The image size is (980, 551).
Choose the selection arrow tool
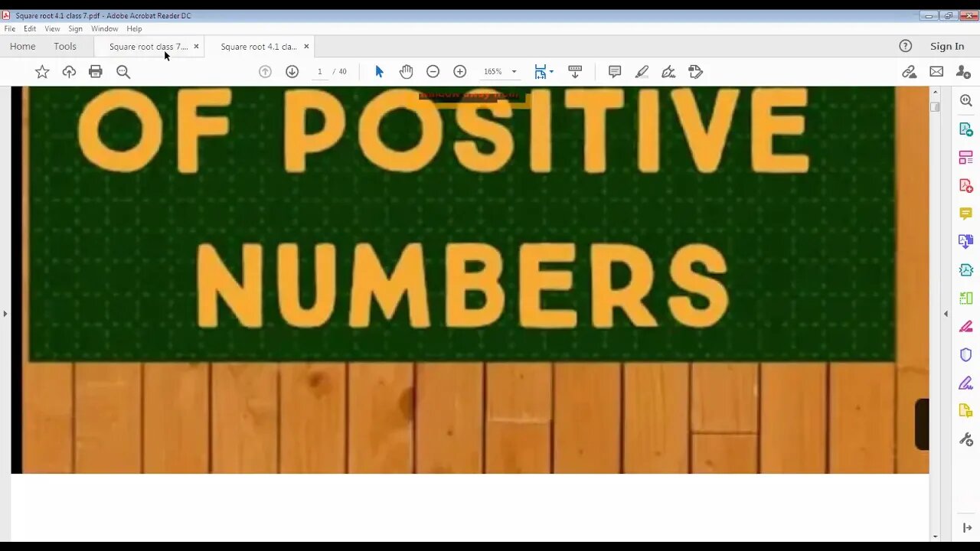click(x=379, y=72)
